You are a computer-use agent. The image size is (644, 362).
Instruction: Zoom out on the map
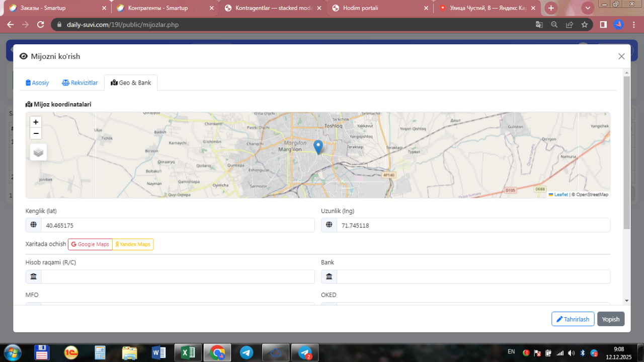click(x=36, y=133)
